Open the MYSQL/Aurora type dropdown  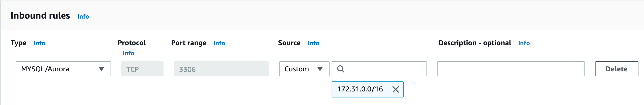(63, 69)
